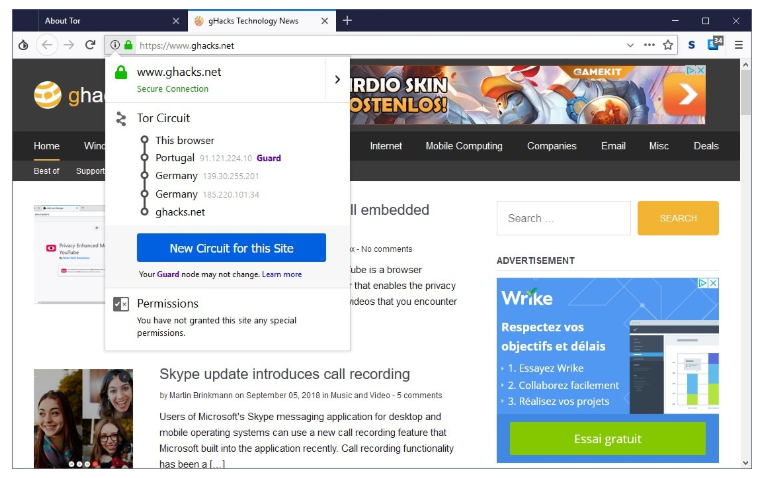Image resolution: width=760 pixels, height=478 pixels.
Task: Open the Skype article thumbnail image
Action: [x=83, y=418]
